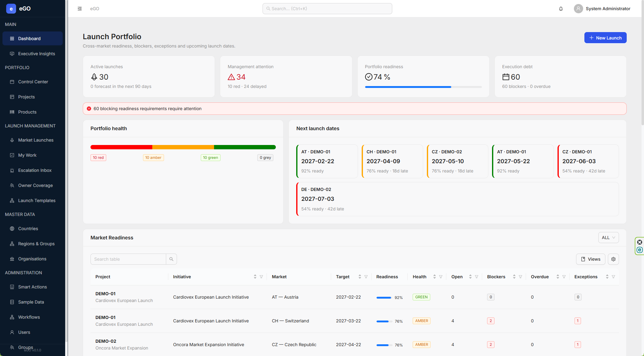
Task: Open Projects in the sidebar
Action: [32, 97]
